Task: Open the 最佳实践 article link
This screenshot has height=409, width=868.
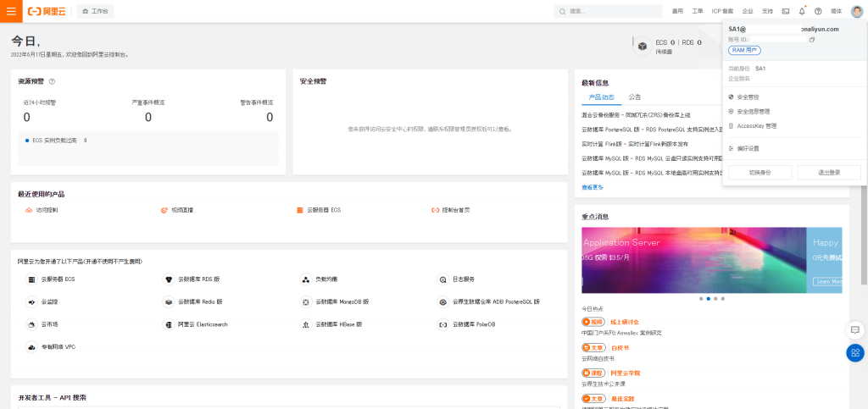Action: pyautogui.click(x=622, y=399)
